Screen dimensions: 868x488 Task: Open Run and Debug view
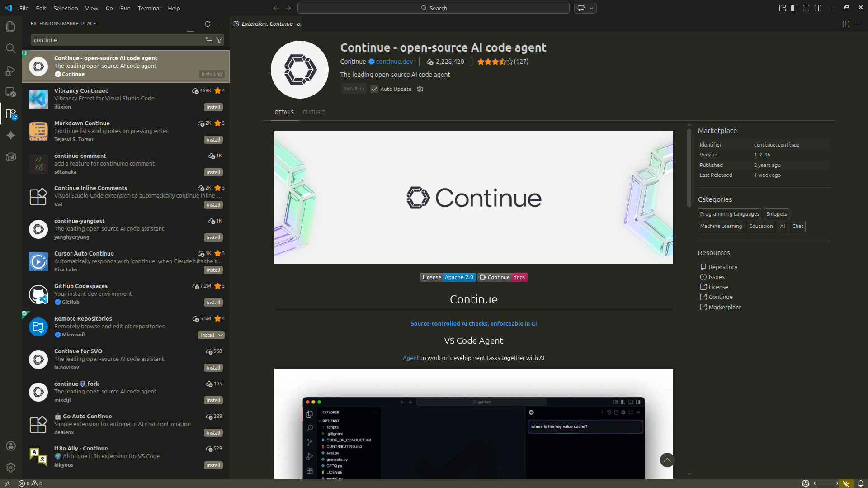coord(11,70)
